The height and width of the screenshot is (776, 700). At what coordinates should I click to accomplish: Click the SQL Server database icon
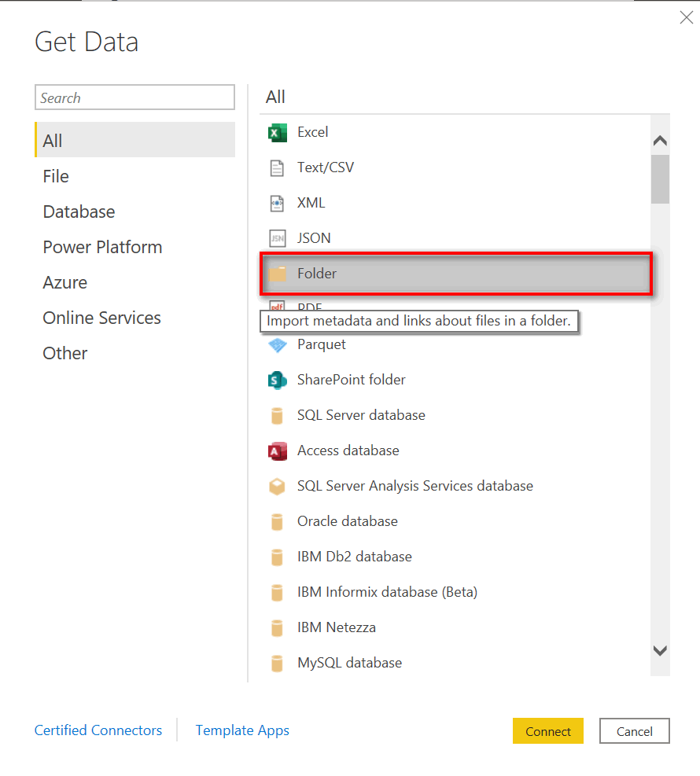[x=277, y=416]
